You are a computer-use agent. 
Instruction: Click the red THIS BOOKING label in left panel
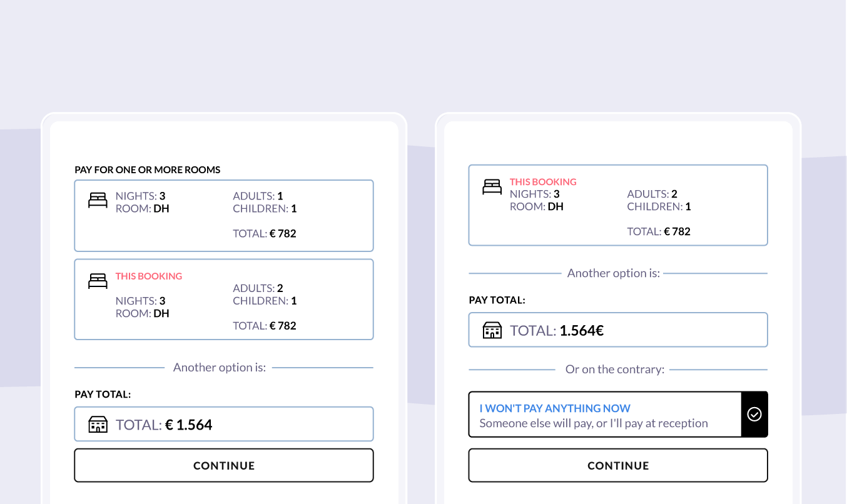coord(149,276)
